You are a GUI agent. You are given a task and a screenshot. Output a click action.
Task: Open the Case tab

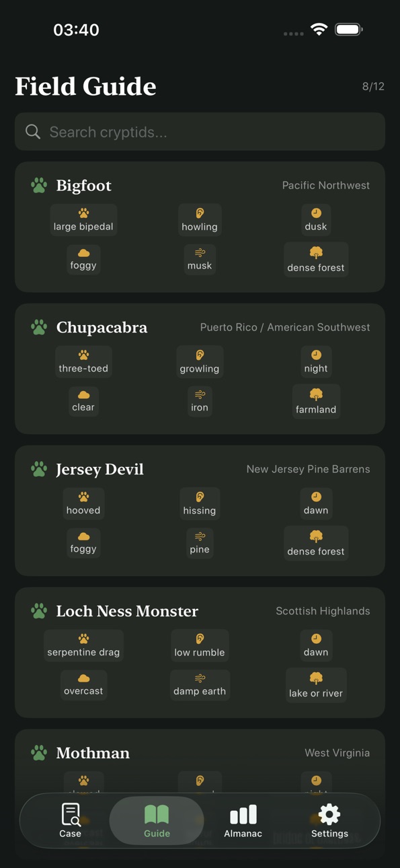click(x=70, y=820)
